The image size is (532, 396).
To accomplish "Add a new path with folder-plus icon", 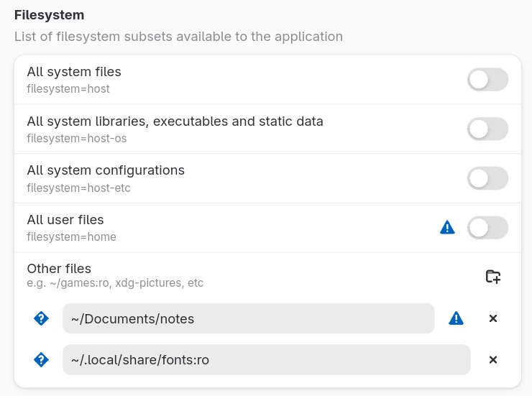I will pos(493,276).
